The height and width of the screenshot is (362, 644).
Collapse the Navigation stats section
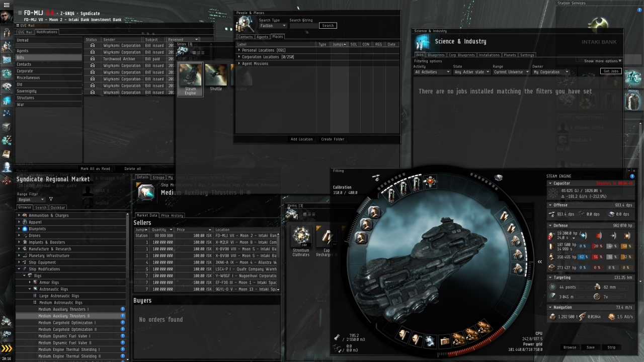pos(550,307)
